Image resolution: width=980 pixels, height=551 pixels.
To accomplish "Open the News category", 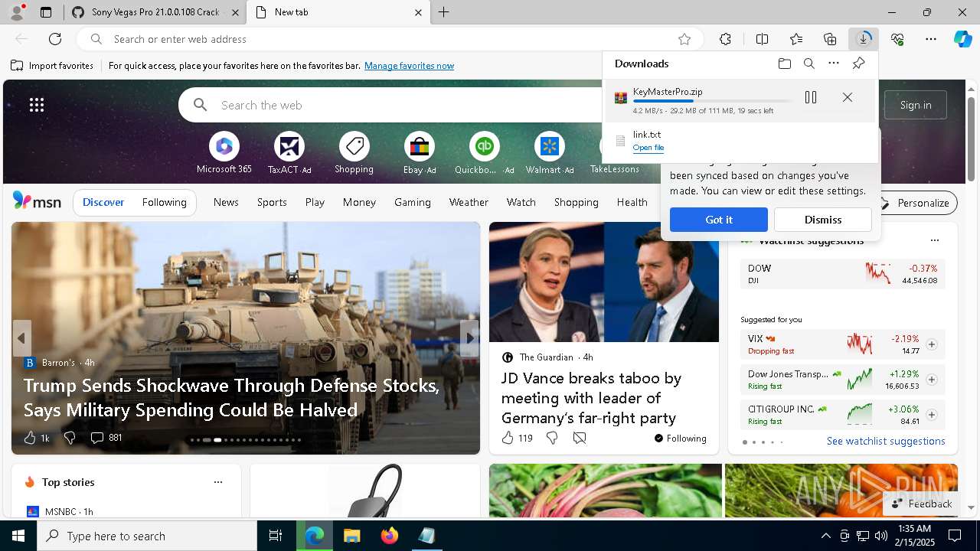I will [x=226, y=202].
